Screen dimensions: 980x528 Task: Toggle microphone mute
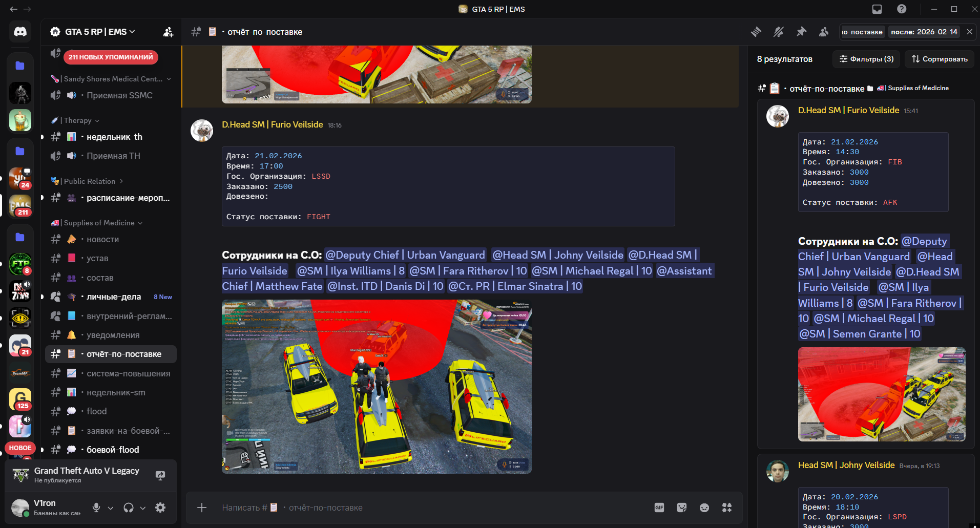click(96, 508)
